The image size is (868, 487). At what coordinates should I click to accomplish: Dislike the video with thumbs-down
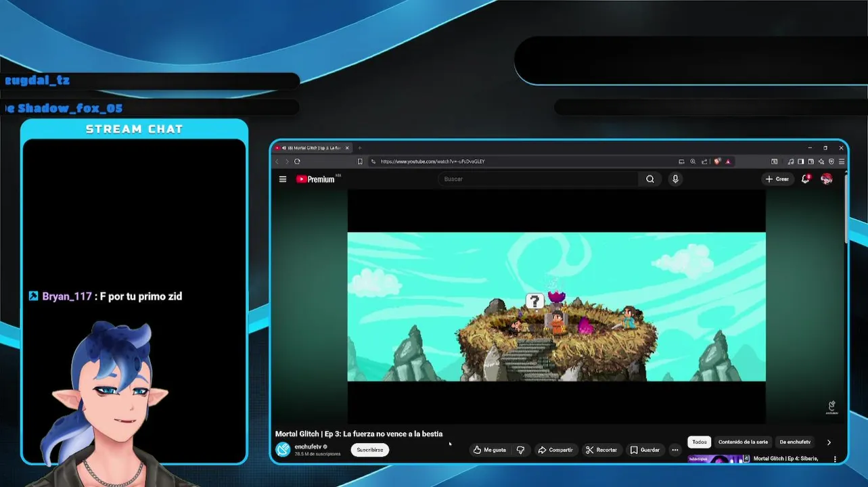coord(520,450)
